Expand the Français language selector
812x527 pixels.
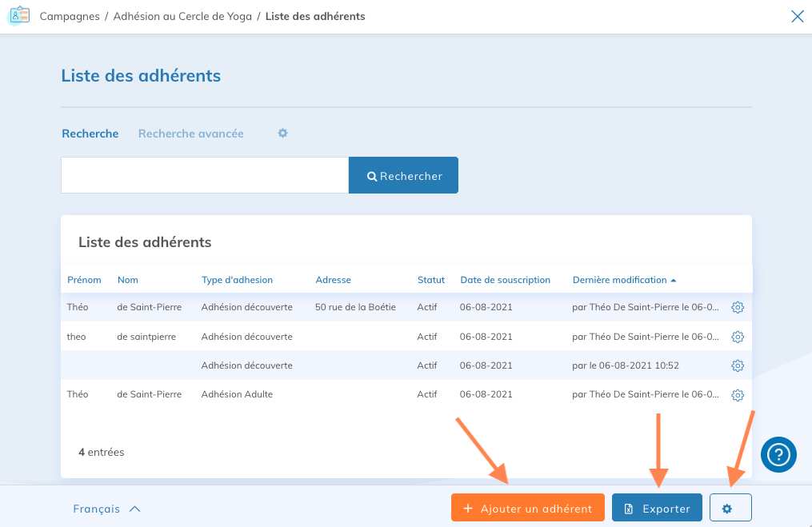click(x=106, y=509)
